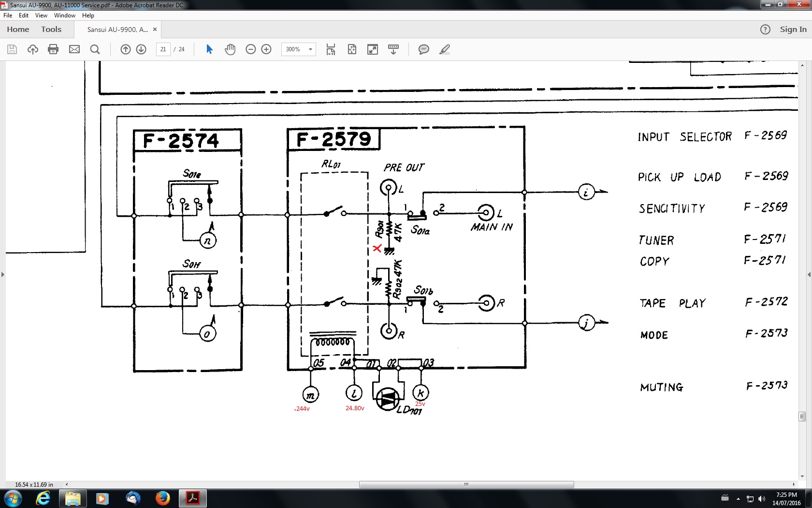Open the File menu
The image size is (812, 508).
tap(8, 15)
